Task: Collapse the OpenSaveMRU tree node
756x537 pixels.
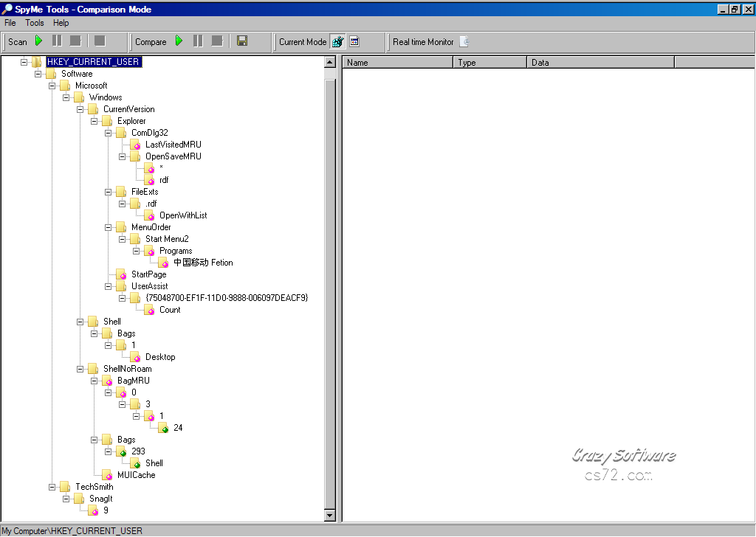Action: coord(122,156)
